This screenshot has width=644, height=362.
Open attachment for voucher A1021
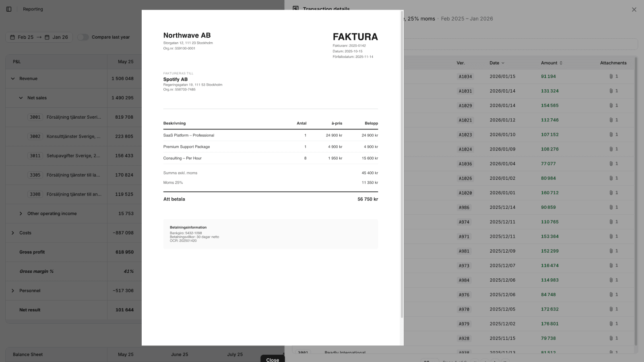pyautogui.click(x=613, y=120)
